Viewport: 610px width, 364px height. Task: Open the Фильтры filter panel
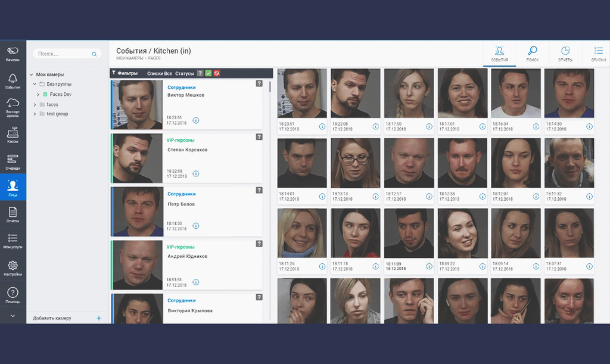click(x=125, y=73)
